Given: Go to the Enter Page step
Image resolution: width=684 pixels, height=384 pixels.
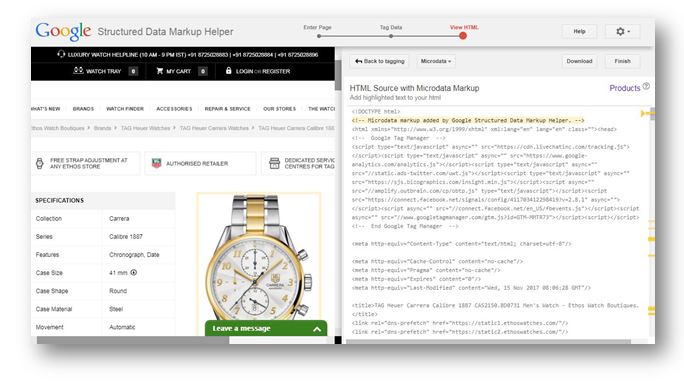Looking at the screenshot, I should pyautogui.click(x=318, y=27).
